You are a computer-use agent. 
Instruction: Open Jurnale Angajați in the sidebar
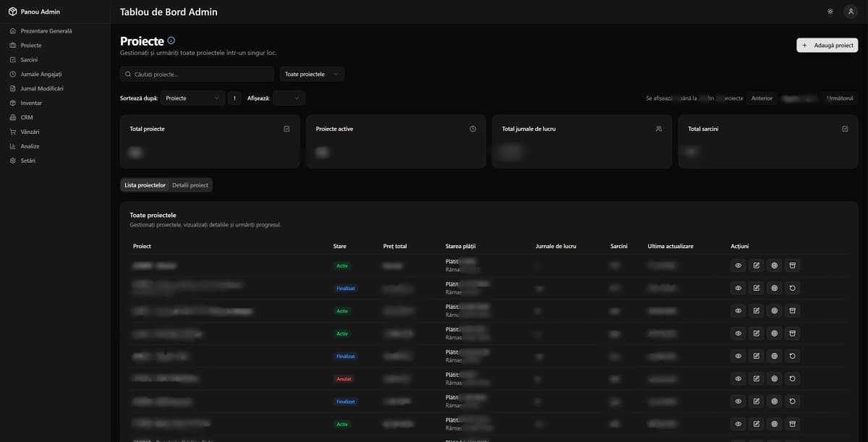tap(41, 74)
